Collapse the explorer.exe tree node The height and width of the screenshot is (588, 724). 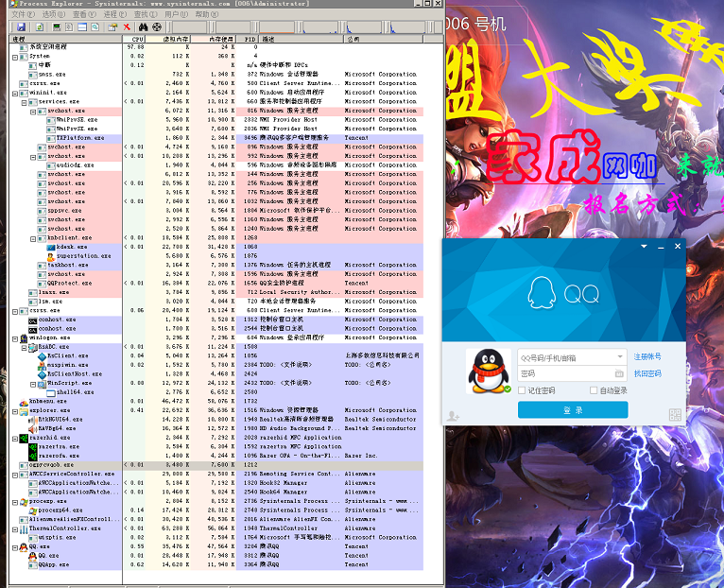pos(15,411)
